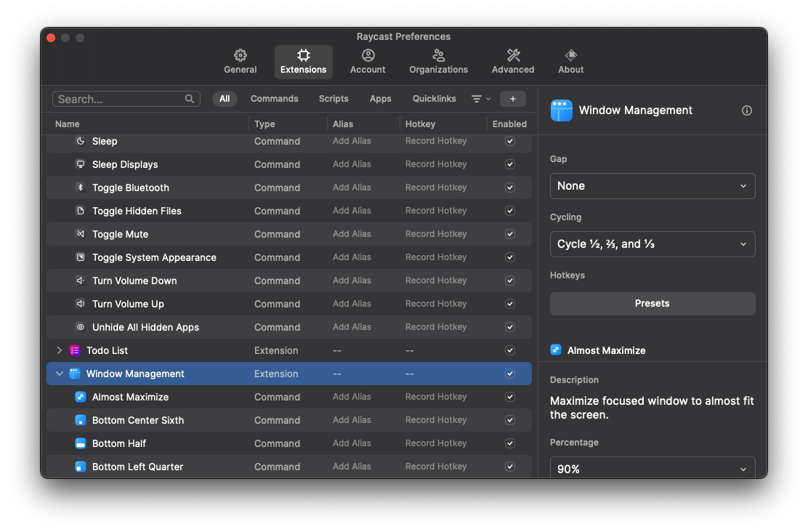Open the Gap dropdown set to None
The height and width of the screenshot is (532, 808).
coord(653,186)
